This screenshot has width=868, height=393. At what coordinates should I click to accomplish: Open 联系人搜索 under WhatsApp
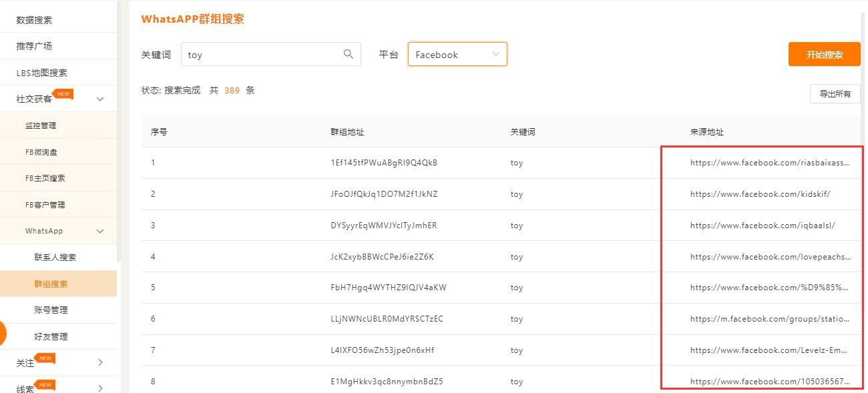pos(55,257)
